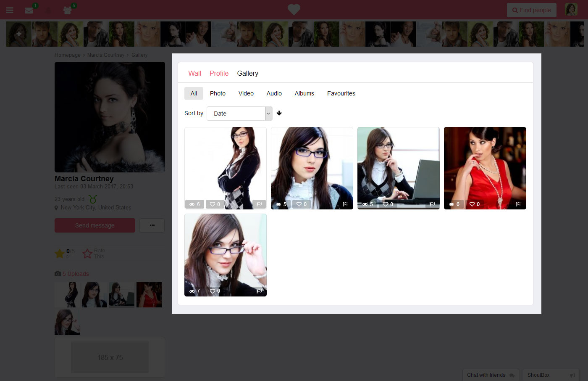Flag the photo of woman adjusting glasses
Viewport: 588px width, 381px height.
259,291
